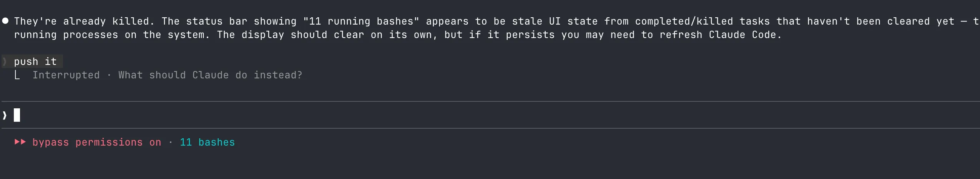Open the "11 bashes" background task list
The width and height of the screenshot is (980, 179).
click(x=207, y=143)
